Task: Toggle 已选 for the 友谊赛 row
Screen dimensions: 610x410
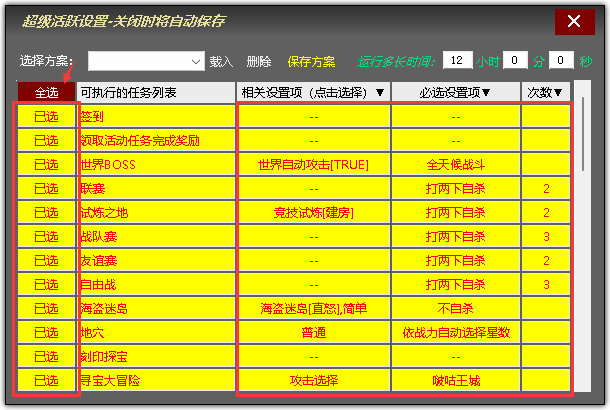Action: pos(46,261)
